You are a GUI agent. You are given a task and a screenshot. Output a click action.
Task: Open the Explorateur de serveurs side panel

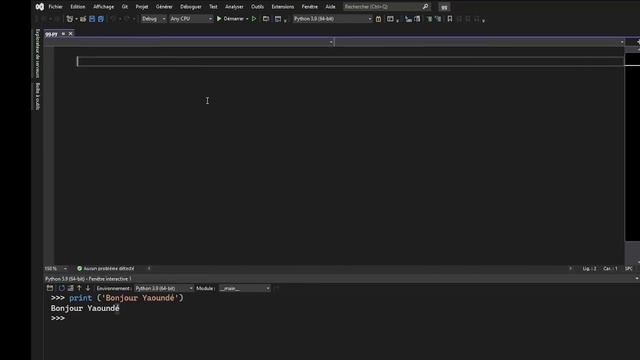pos(38,53)
